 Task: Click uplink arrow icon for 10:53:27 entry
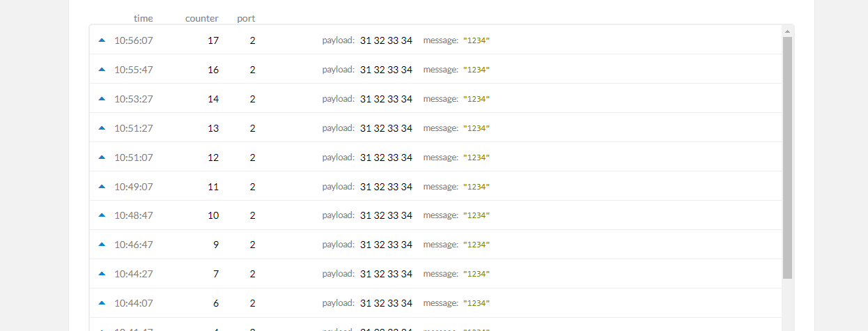[x=102, y=99]
